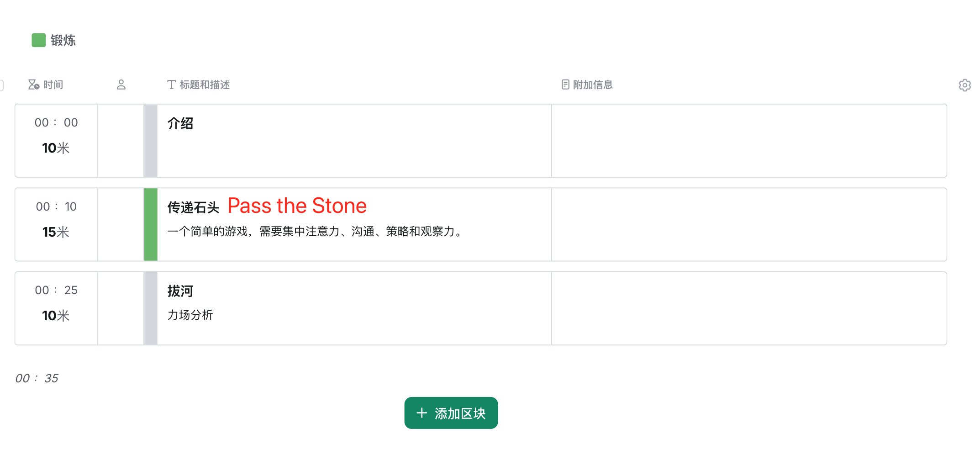Screen dimensions: 980x466
Task: Click the additional info cell for 介绍
Action: coord(749,141)
